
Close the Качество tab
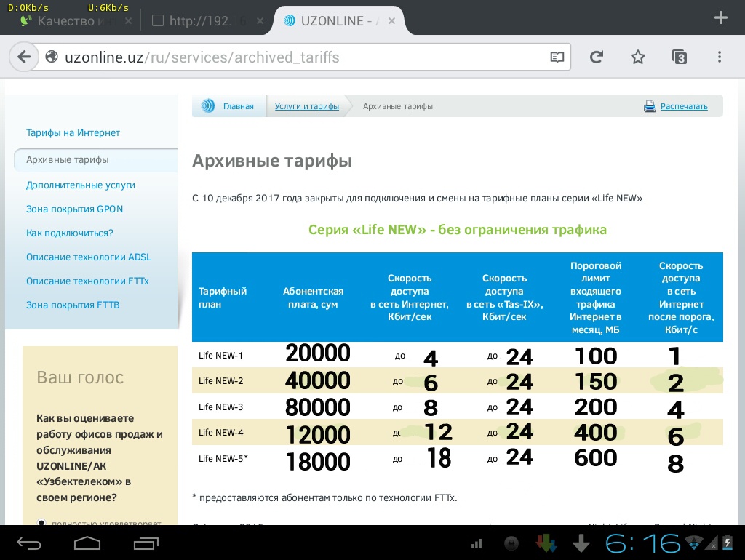pos(128,21)
